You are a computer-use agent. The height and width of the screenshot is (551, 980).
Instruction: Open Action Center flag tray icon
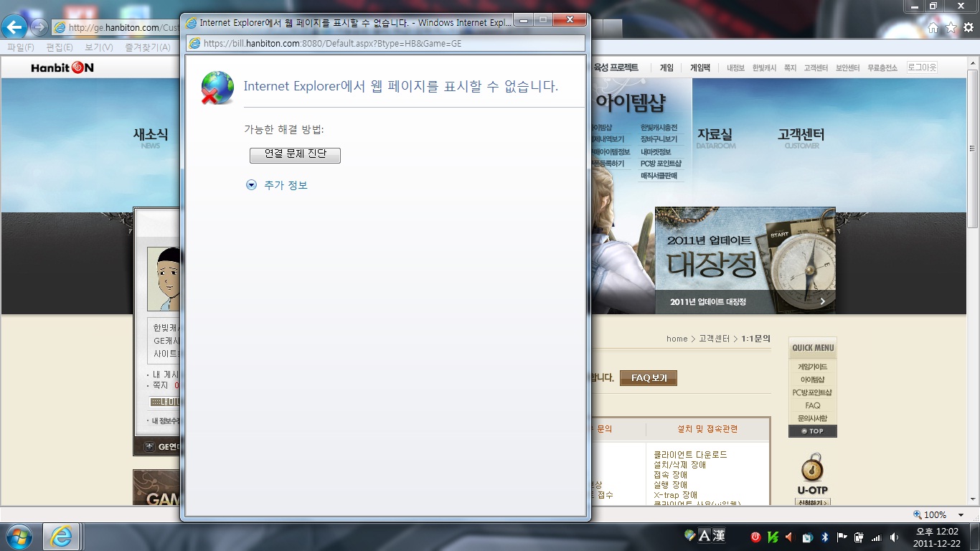pyautogui.click(x=842, y=537)
